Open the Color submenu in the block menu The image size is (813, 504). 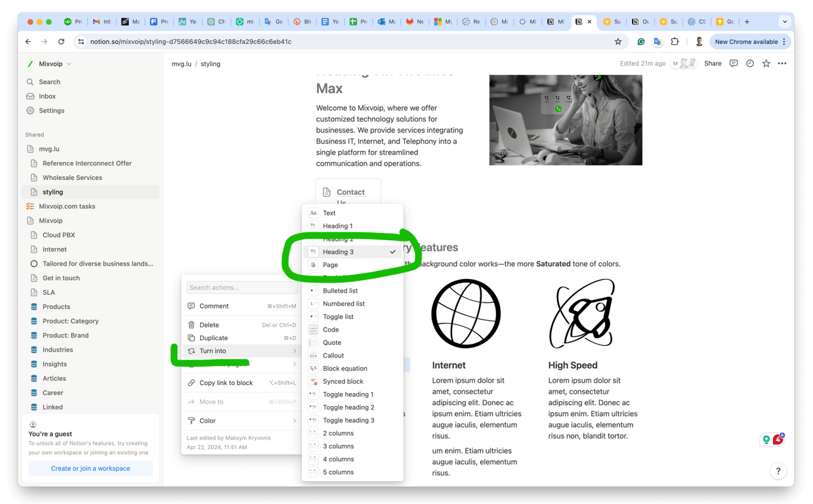(207, 420)
